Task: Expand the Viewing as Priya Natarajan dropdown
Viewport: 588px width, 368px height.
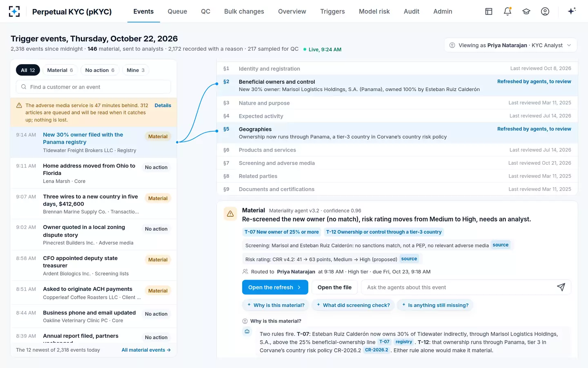Action: pyautogui.click(x=510, y=45)
